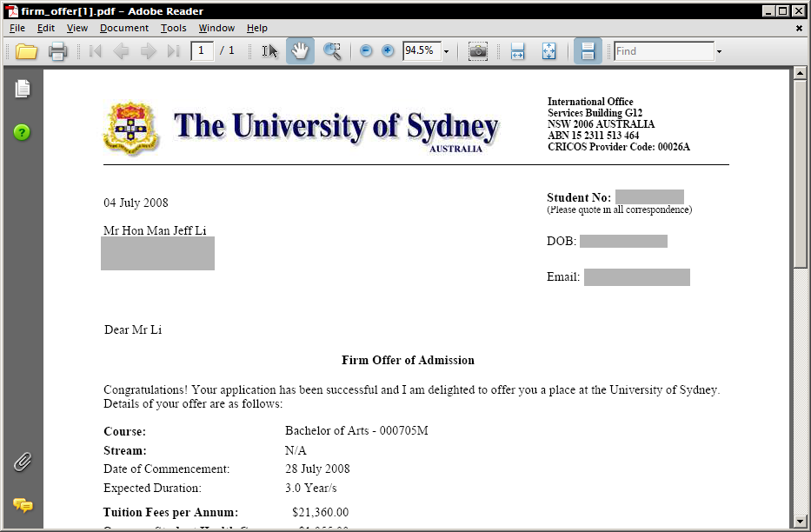Viewport: 811px width, 532px height.
Task: Expand the Find options dropdown arrow
Action: [x=719, y=51]
